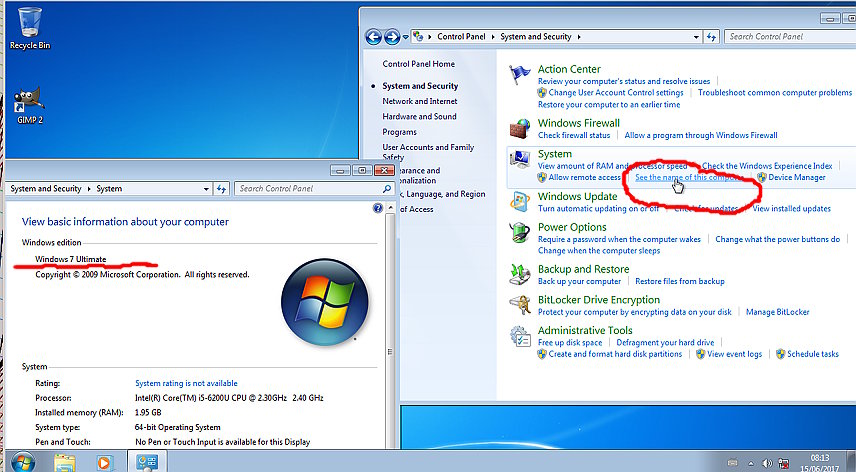Click the refresh button beside Control Panel address bar
Screen dimensions: 856x472
point(711,37)
